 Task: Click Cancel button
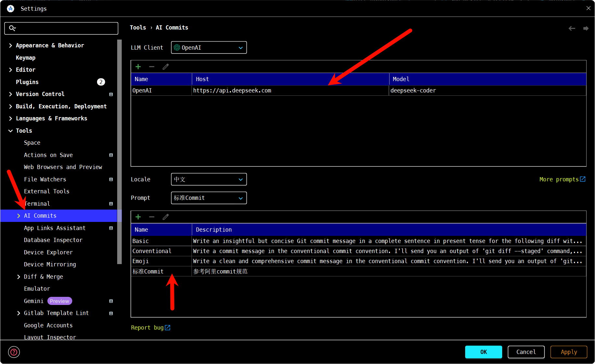pos(526,352)
